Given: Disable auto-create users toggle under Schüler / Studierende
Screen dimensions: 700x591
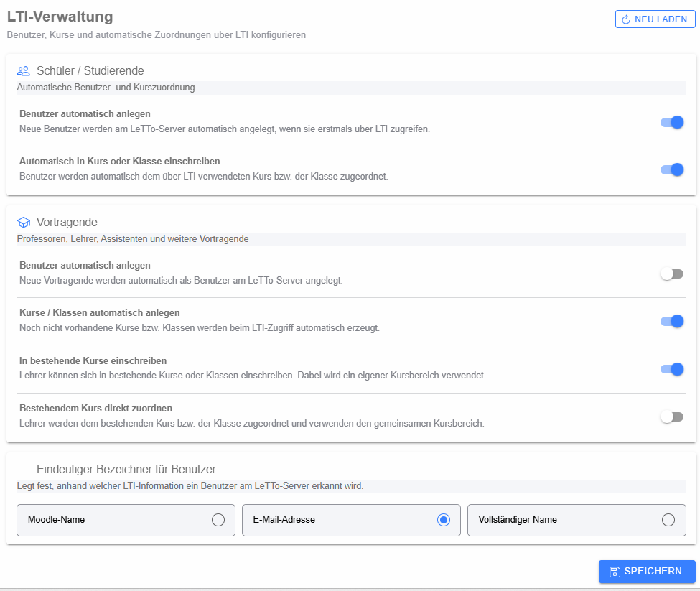Looking at the screenshot, I should (x=672, y=122).
